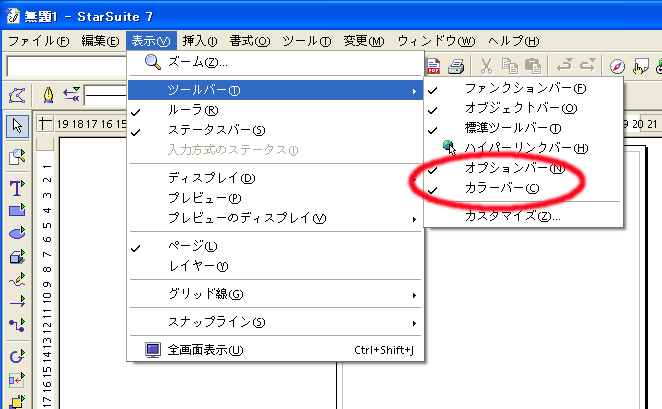Open 挿入(I) menu

[x=200, y=41]
